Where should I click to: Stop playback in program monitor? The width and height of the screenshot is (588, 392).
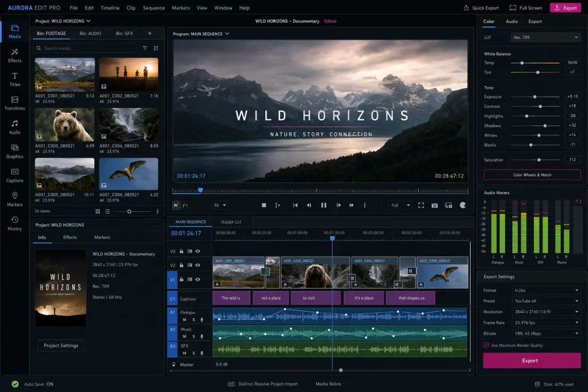[x=264, y=205]
